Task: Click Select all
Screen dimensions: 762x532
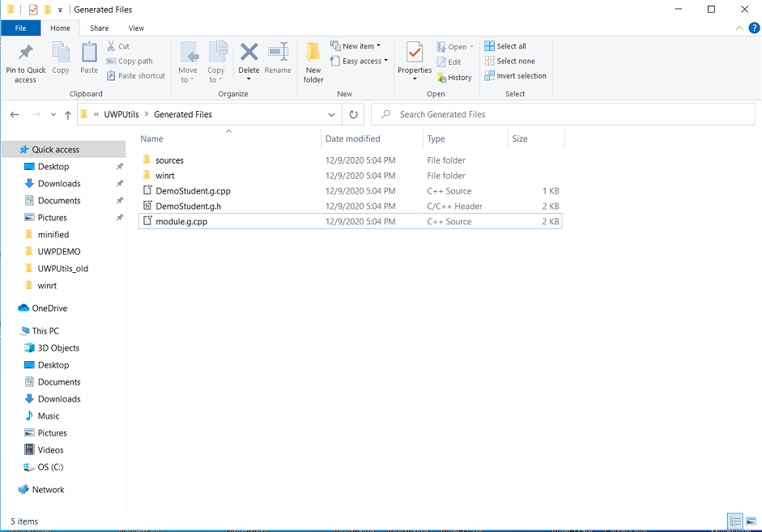Action: (505, 46)
